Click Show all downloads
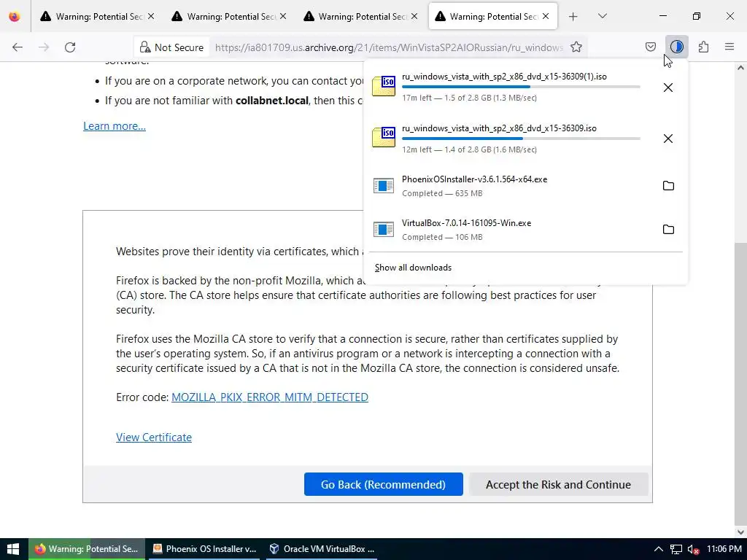The image size is (747, 560). [x=413, y=268]
